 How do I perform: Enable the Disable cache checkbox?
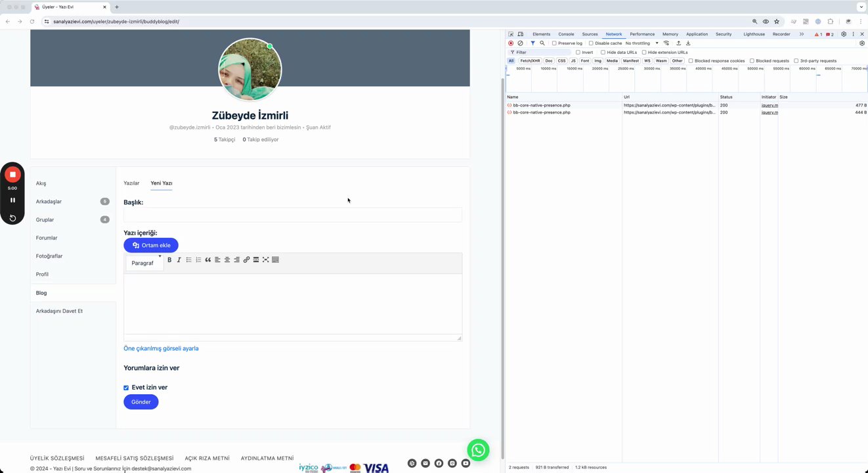tap(591, 43)
